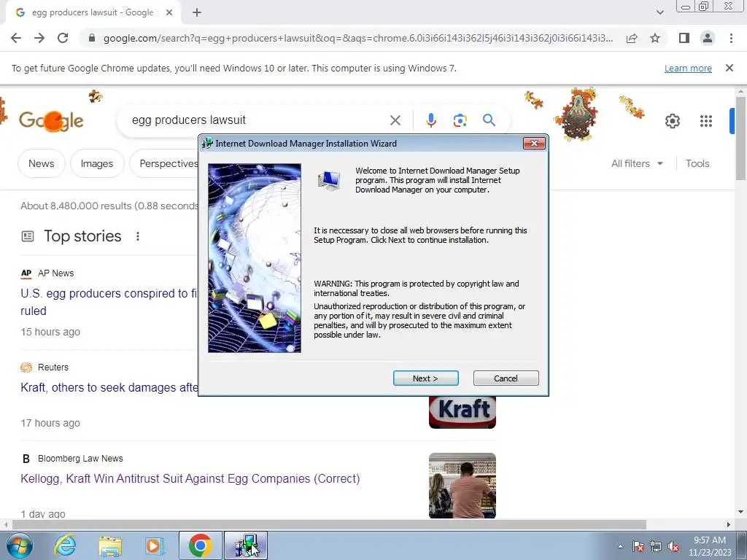747x560 pixels.
Task: Go forward in Chrome
Action: pyautogui.click(x=39, y=38)
